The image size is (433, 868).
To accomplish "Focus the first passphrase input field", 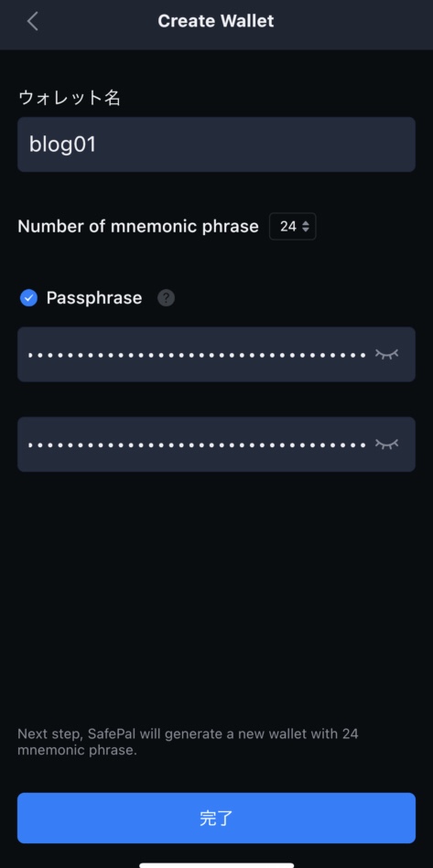I will pos(216,354).
